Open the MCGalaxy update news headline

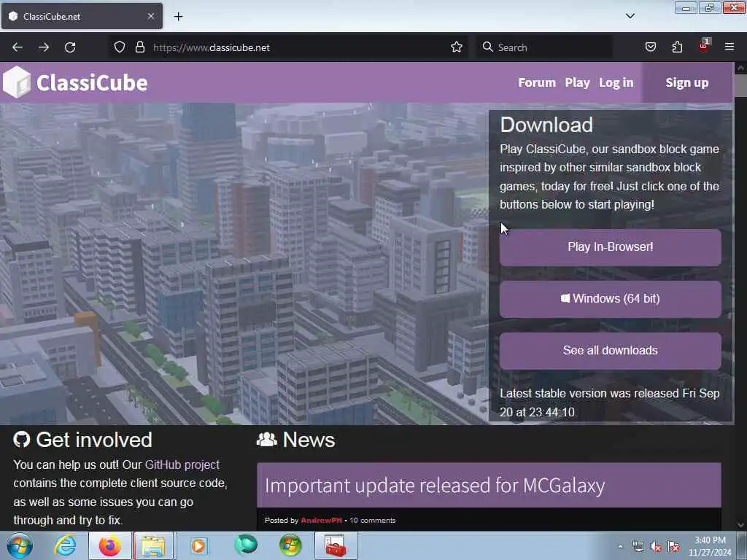[435, 486]
